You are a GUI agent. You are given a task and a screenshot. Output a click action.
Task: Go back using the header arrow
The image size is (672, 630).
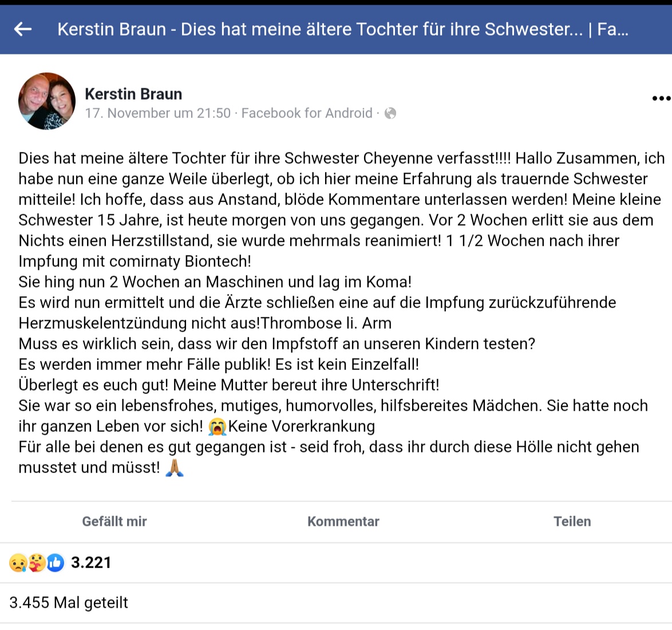pos(23,29)
